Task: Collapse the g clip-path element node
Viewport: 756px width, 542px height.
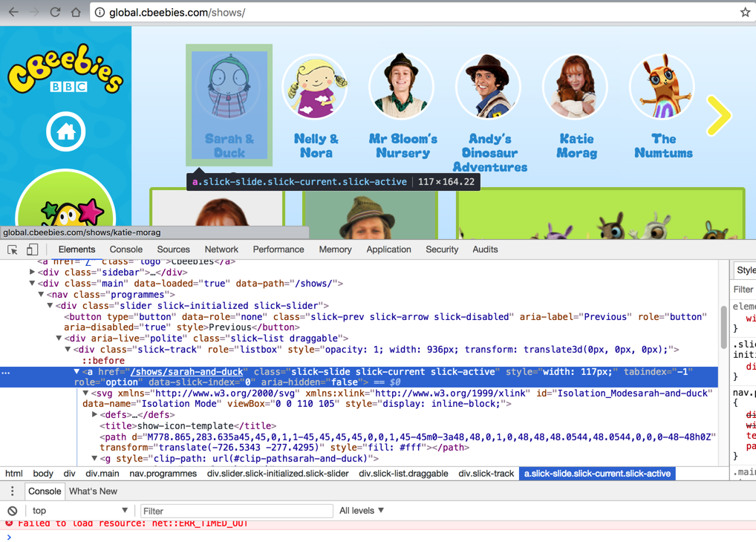Action: pyautogui.click(x=94, y=458)
